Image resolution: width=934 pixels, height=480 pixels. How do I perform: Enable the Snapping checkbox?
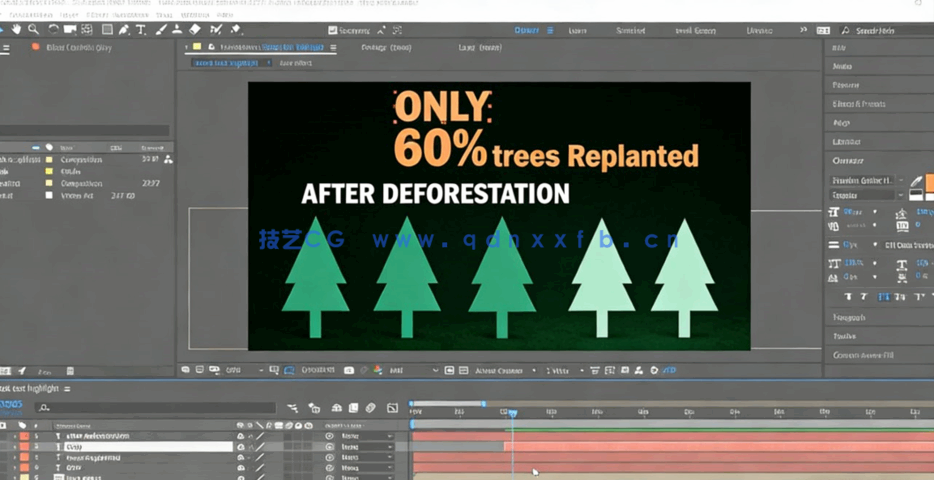(x=334, y=31)
